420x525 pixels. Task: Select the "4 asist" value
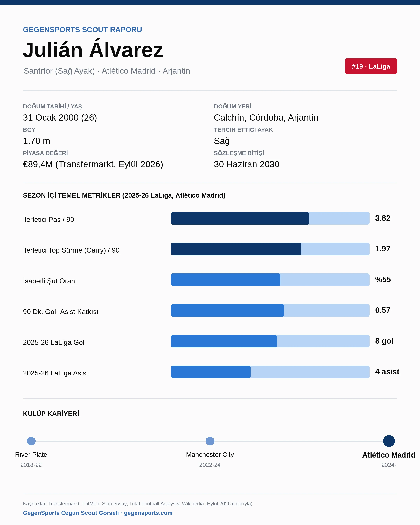pos(387,371)
